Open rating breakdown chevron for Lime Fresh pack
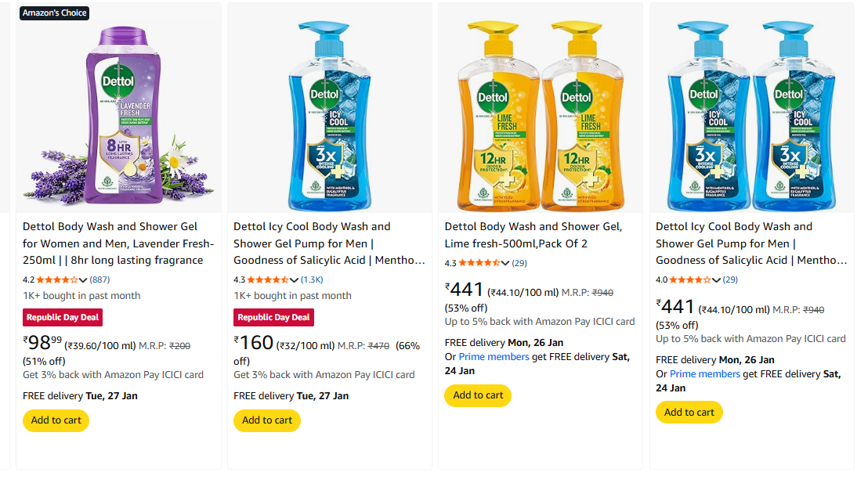Screen dimensions: 868x483 coord(506,263)
